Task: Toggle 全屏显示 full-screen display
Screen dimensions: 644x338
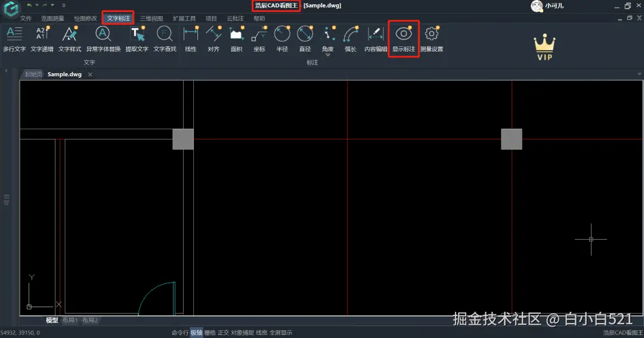Action: [281, 333]
